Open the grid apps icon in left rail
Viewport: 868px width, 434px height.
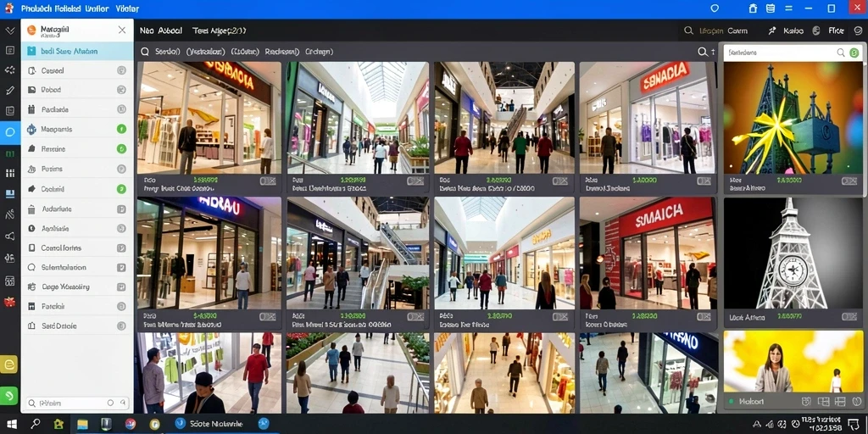tap(10, 173)
